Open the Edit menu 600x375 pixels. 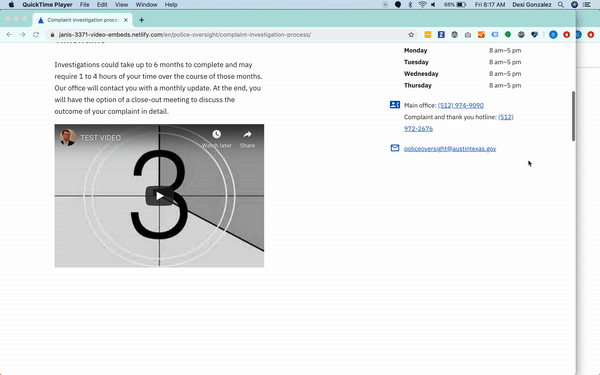coord(102,5)
